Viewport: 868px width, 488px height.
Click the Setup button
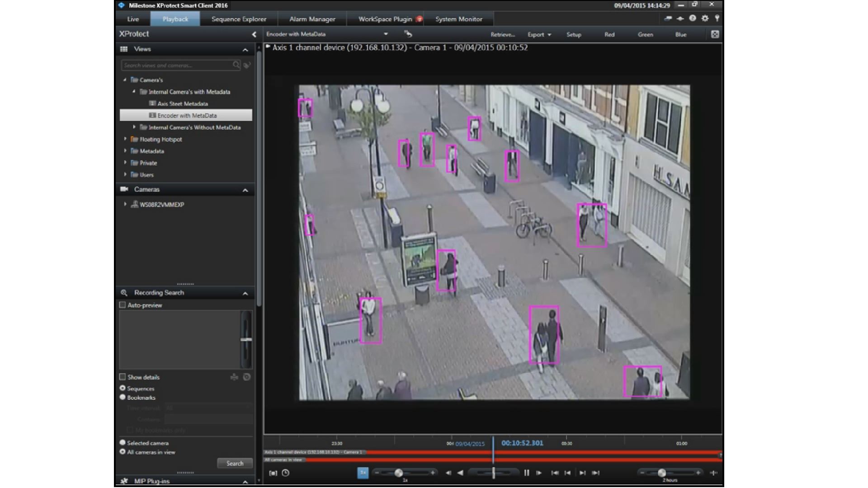point(574,34)
